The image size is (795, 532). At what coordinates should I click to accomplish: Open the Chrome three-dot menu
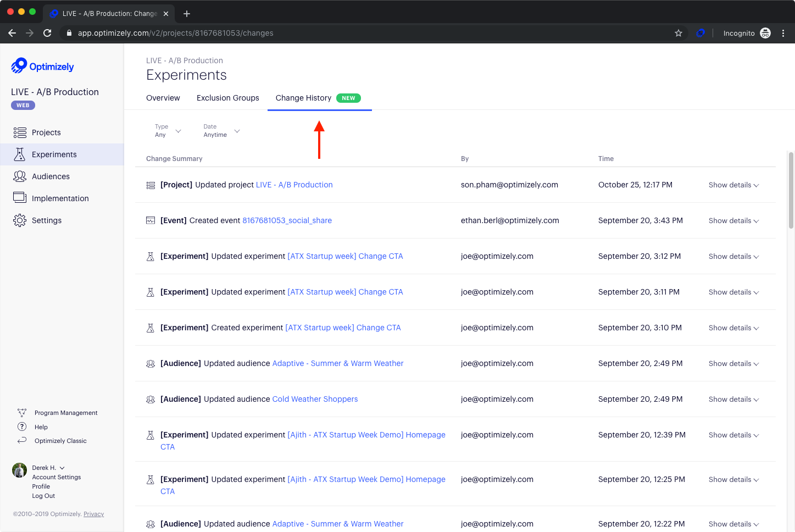click(783, 33)
